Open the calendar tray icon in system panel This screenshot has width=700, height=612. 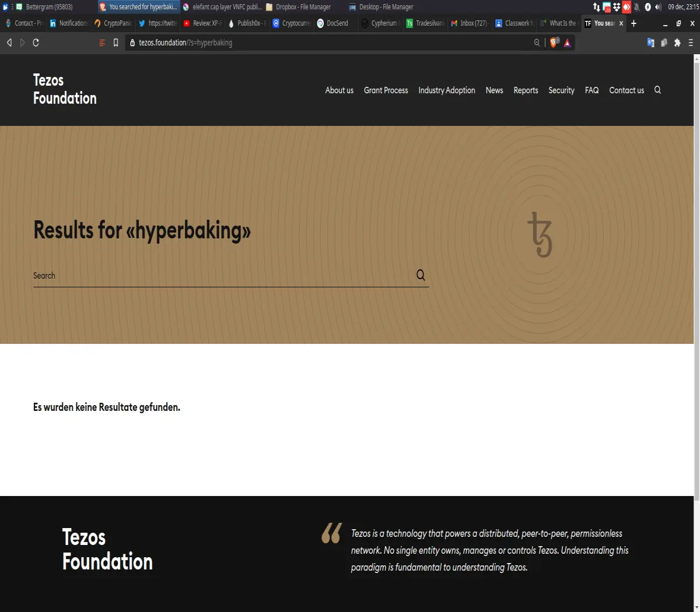coord(607,7)
